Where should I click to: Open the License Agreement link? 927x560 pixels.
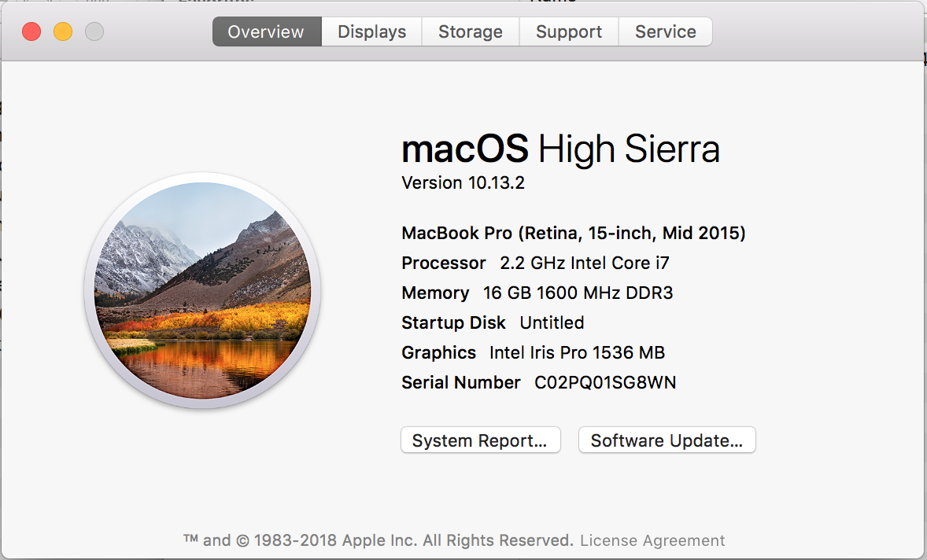pos(652,540)
